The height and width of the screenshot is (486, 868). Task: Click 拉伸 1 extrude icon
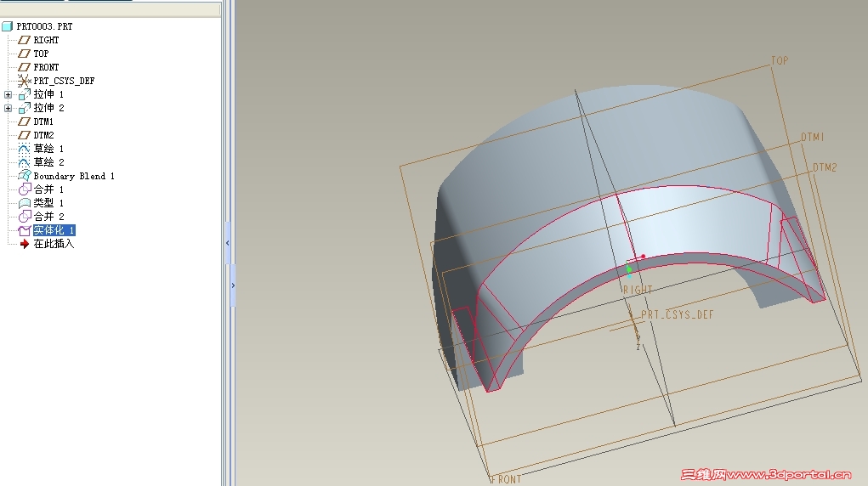(25, 94)
